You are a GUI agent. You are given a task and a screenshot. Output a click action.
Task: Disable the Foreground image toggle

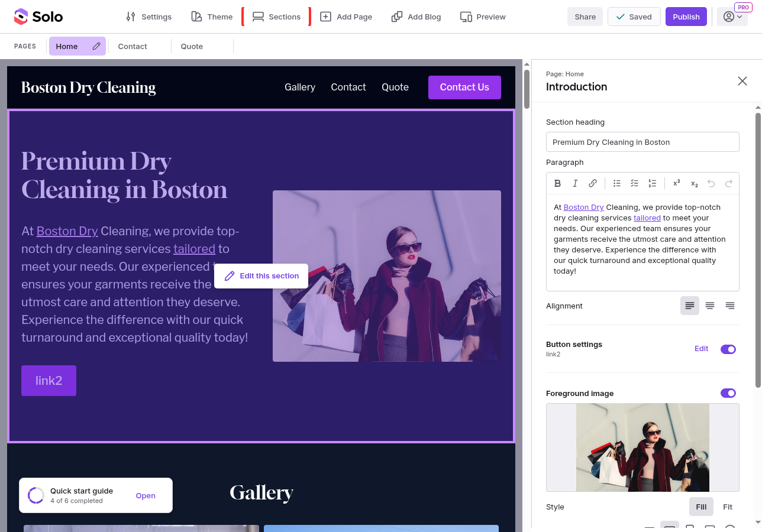click(728, 393)
